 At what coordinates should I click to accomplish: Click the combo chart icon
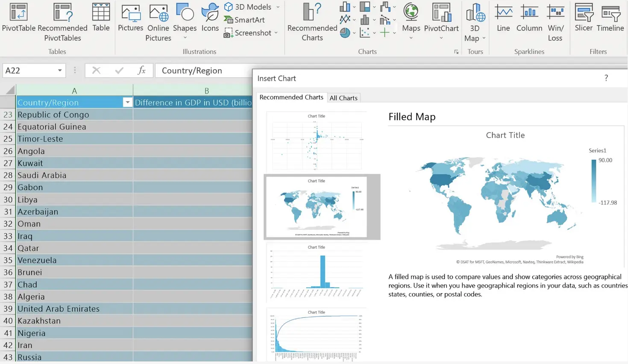pos(385,20)
